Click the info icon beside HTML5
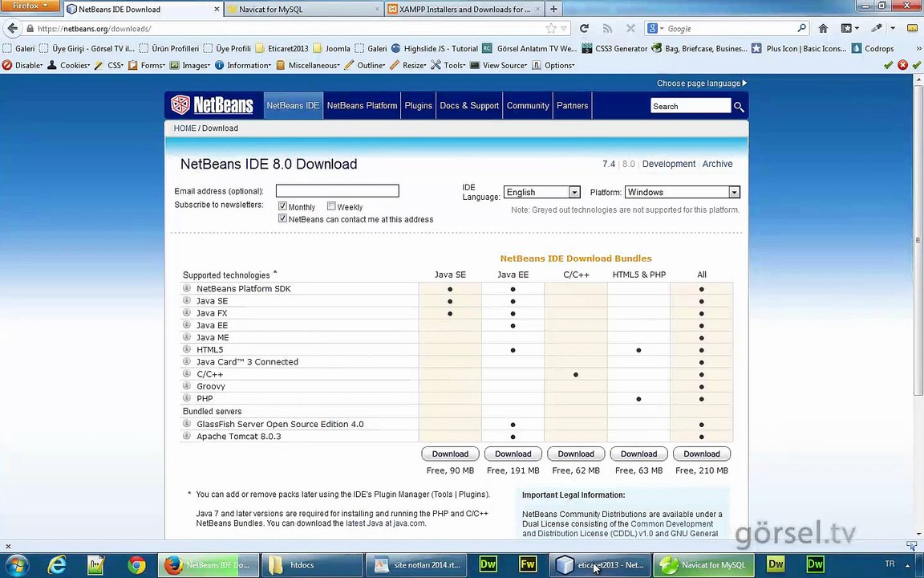924x578 pixels. point(187,349)
